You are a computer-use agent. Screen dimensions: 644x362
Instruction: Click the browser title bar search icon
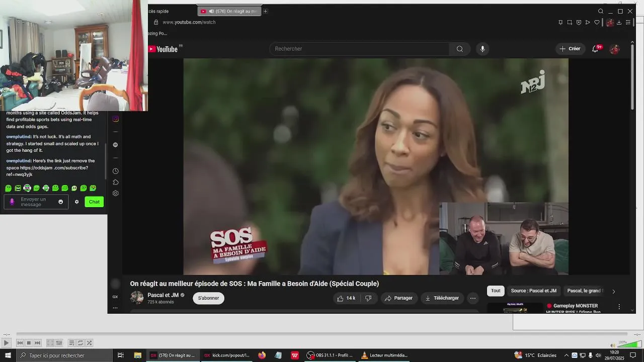coord(601,11)
